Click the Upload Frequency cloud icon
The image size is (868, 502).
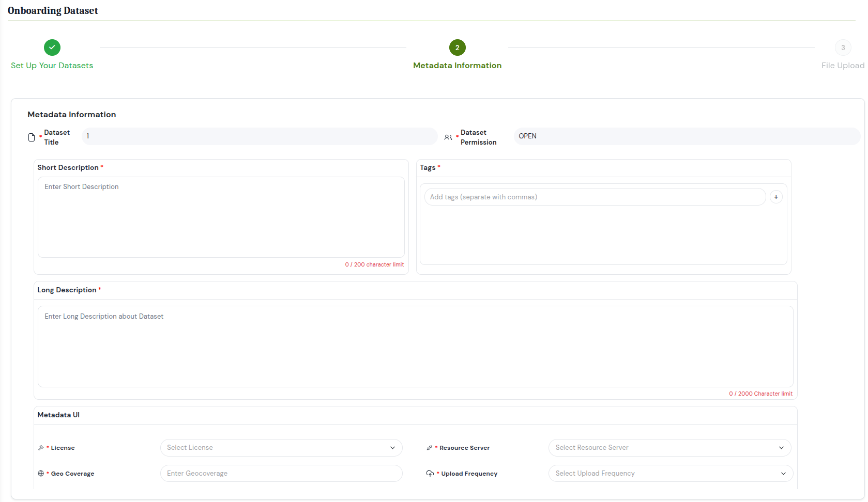[430, 473]
